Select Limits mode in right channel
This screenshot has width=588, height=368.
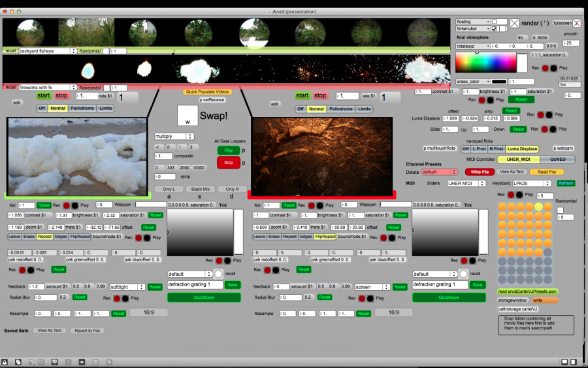pos(364,109)
